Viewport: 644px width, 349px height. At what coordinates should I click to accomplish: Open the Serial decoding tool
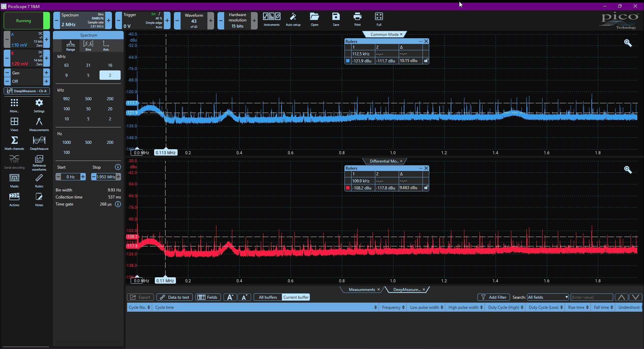[x=14, y=162]
